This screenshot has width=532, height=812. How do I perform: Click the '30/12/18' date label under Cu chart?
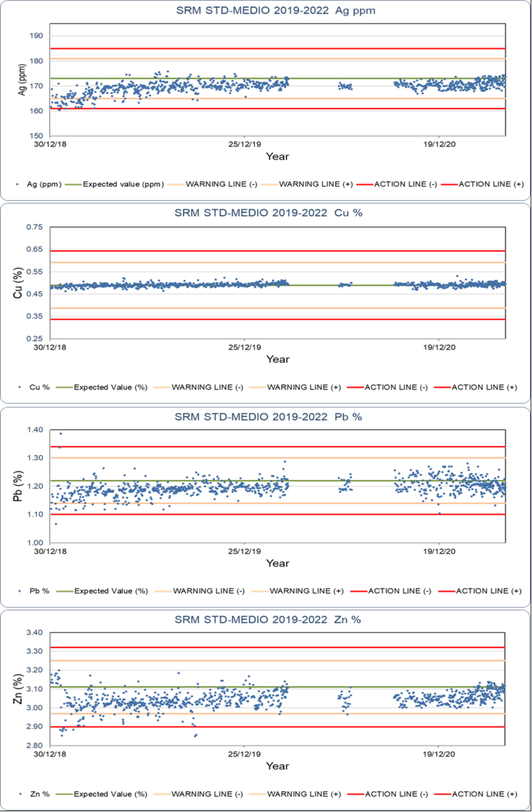[x=50, y=347]
